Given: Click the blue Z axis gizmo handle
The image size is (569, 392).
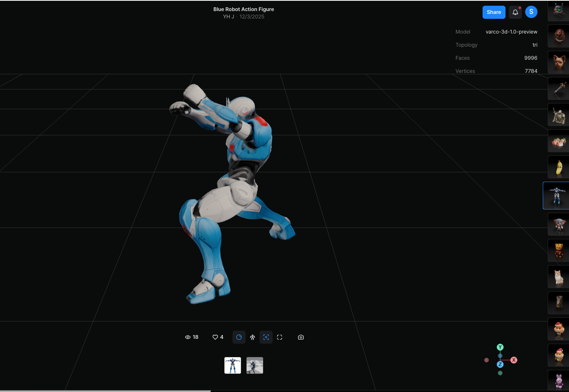Looking at the screenshot, I should point(500,364).
